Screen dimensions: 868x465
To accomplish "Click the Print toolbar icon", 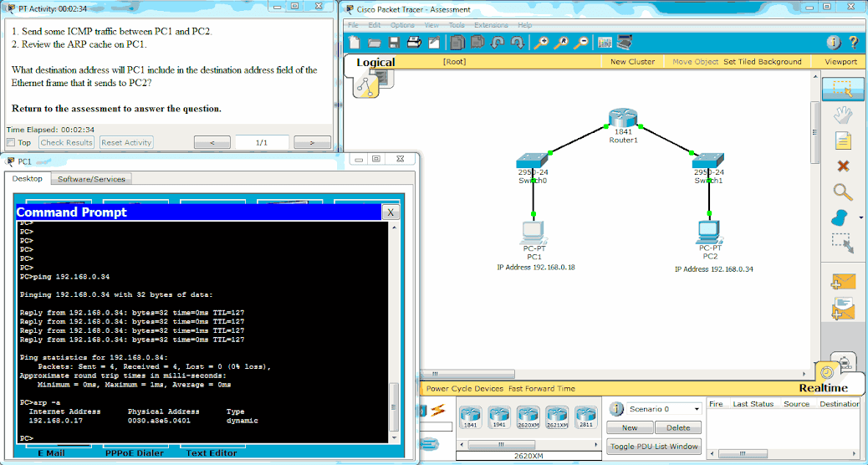I will tap(414, 43).
